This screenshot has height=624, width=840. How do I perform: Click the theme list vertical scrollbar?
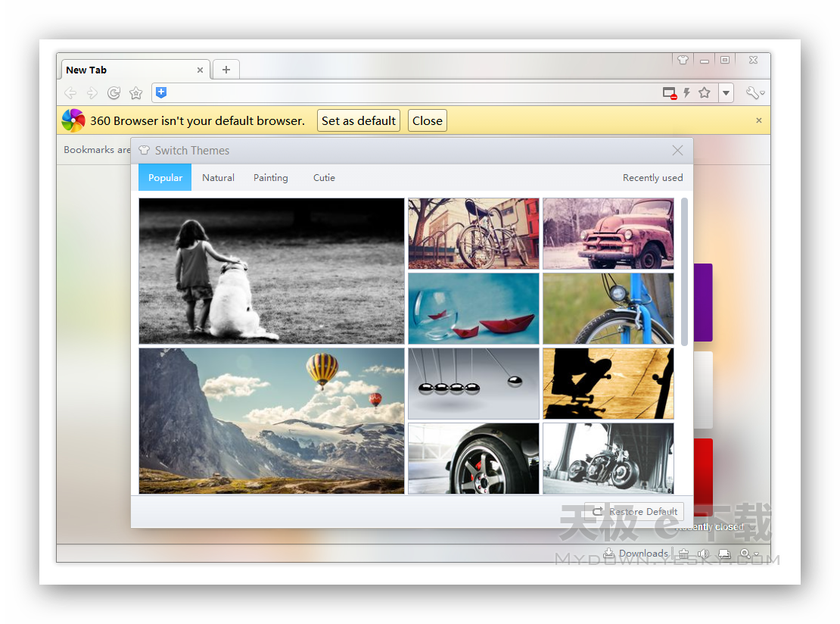(684, 271)
